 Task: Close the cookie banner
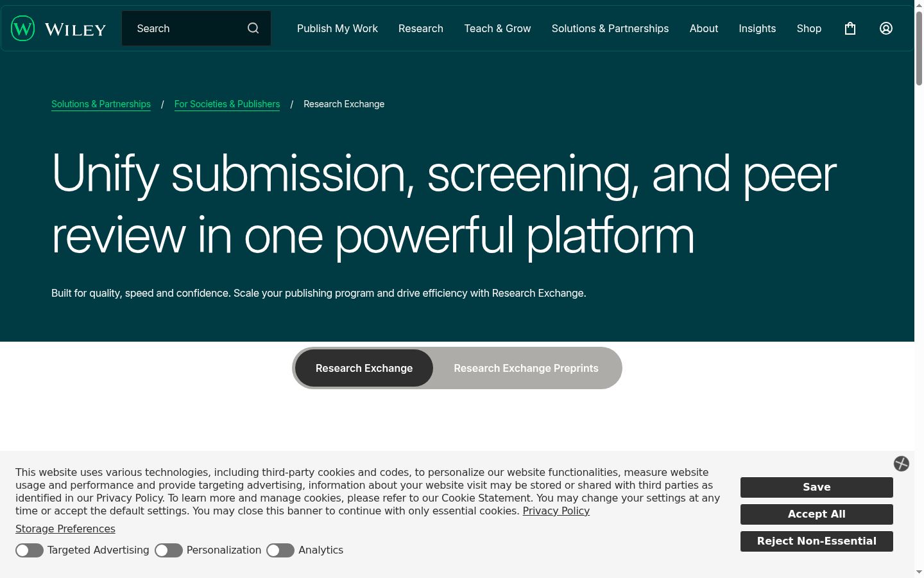[902, 464]
